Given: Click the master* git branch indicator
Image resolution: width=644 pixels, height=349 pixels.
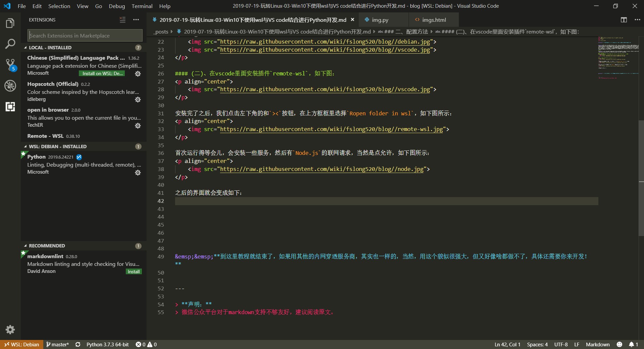Looking at the screenshot, I should pos(57,344).
